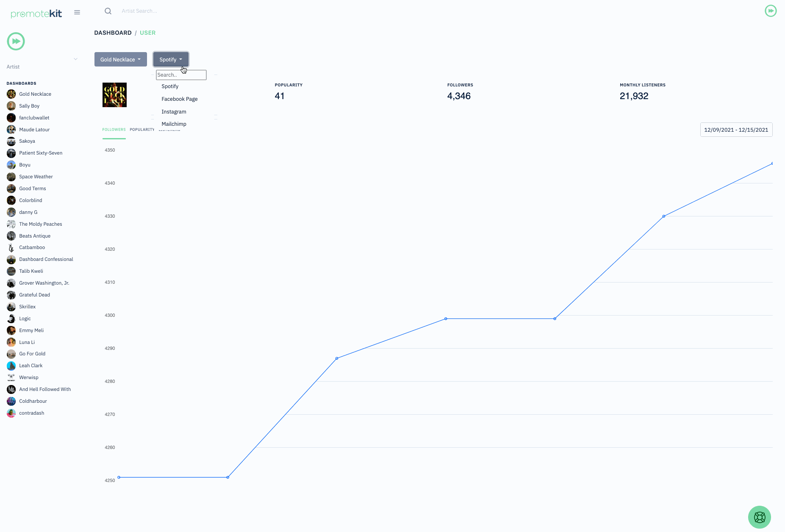Open Coldharbour dashboard
785x532 pixels.
coord(33,401)
